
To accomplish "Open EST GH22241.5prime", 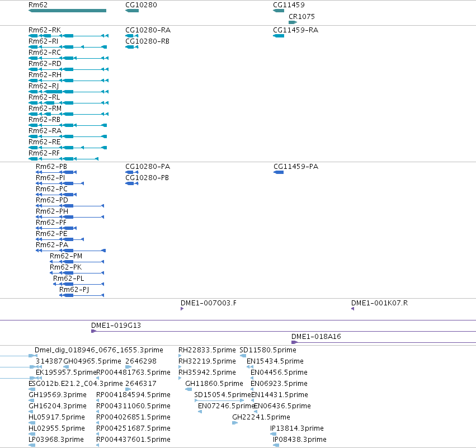I will [261, 417].
